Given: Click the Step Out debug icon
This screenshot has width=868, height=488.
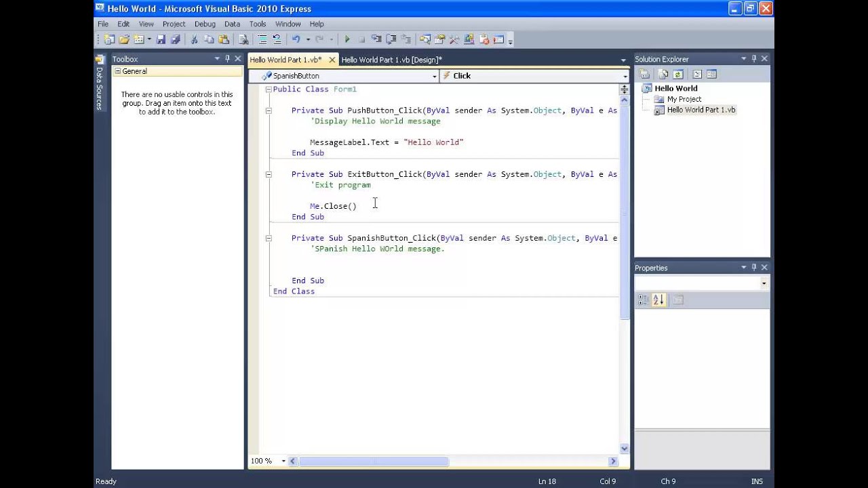Looking at the screenshot, I should [406, 39].
